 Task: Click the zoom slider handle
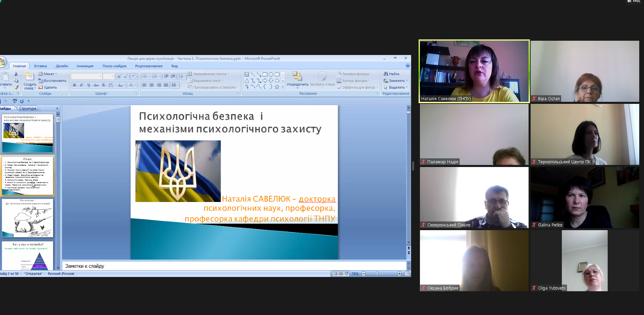pyautogui.click(x=377, y=274)
